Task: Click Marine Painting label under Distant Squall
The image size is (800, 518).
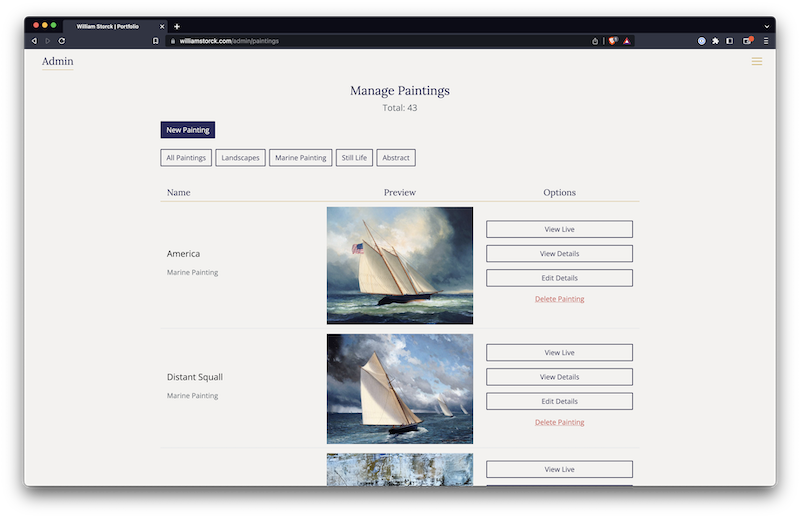Action: tap(192, 396)
